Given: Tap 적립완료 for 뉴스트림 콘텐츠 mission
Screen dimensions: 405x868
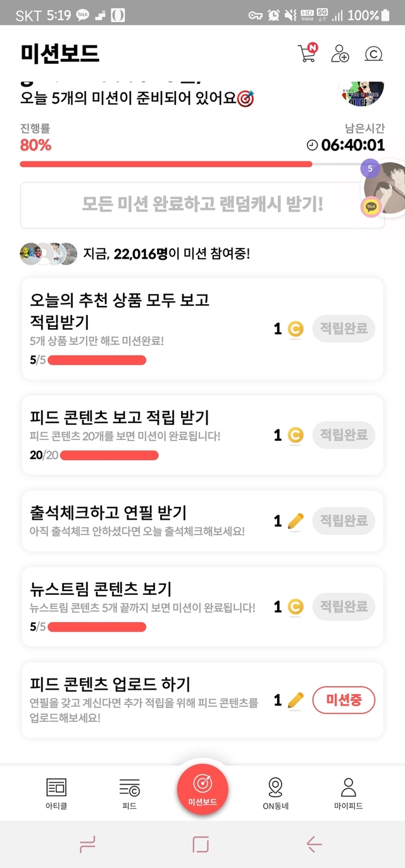Looking at the screenshot, I should coord(344,607).
